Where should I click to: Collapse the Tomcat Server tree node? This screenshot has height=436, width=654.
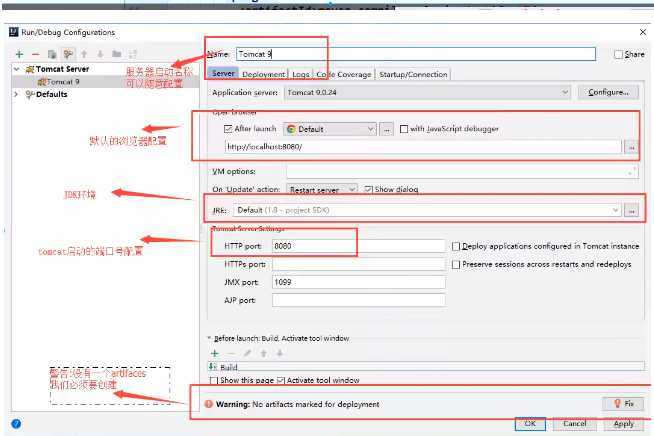17,69
